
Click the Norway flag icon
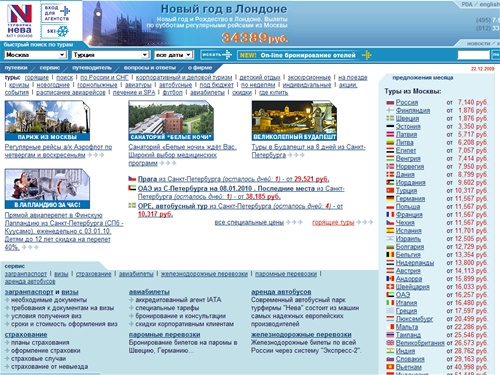click(390, 167)
